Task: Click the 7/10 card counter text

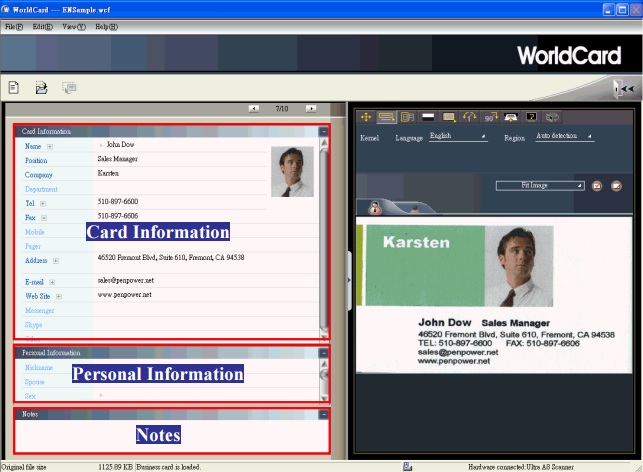Action: click(x=282, y=109)
